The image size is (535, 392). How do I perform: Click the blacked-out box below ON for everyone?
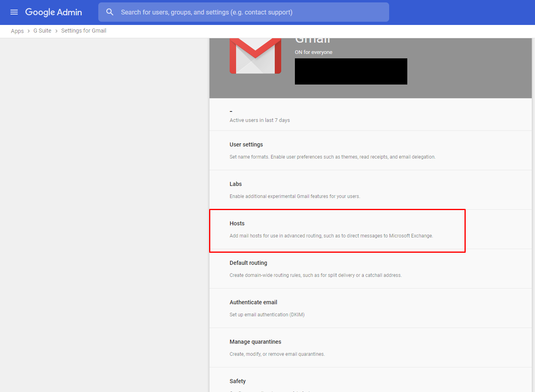point(351,71)
